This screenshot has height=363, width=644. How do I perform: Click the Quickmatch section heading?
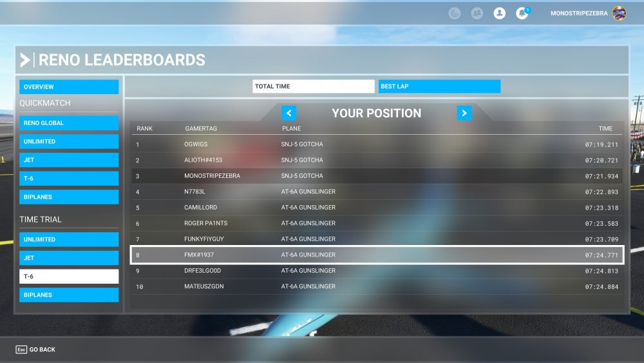(x=45, y=103)
